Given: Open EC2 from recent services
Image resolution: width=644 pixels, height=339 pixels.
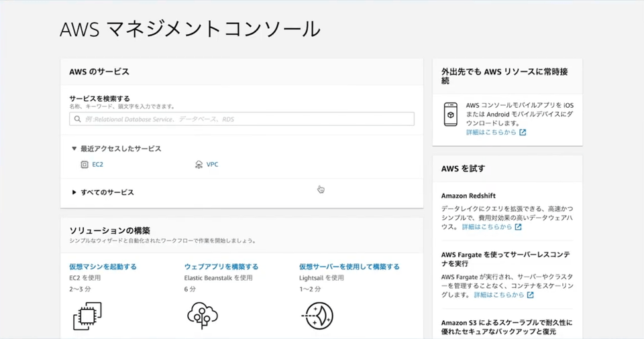Looking at the screenshot, I should 97,165.
